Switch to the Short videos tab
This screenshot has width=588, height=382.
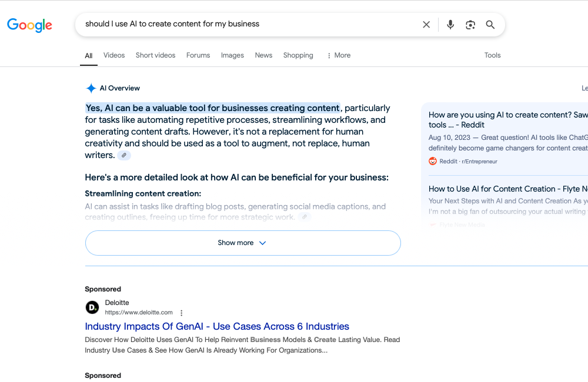[156, 55]
